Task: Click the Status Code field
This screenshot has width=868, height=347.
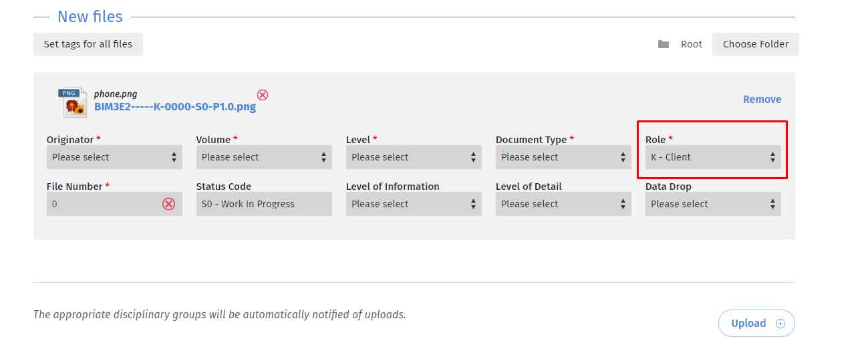Action: click(x=264, y=204)
